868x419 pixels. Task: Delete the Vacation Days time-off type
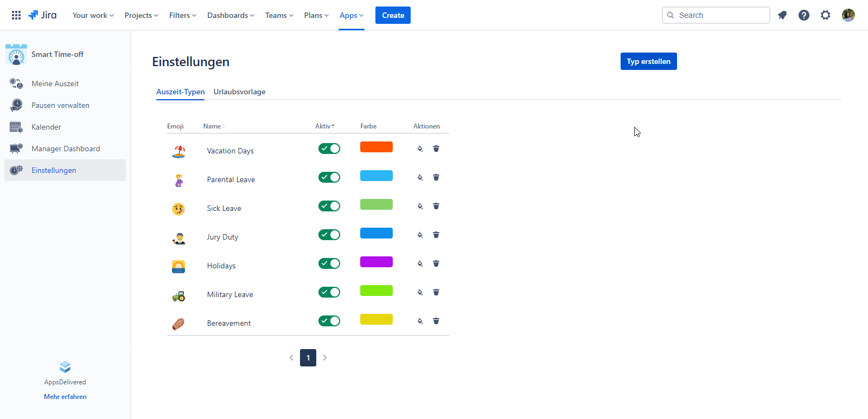click(x=436, y=149)
